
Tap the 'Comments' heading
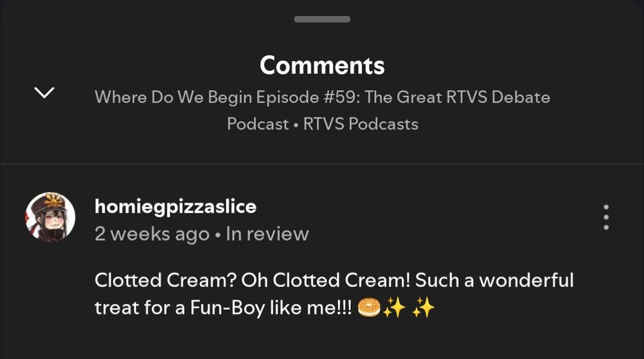pos(322,65)
